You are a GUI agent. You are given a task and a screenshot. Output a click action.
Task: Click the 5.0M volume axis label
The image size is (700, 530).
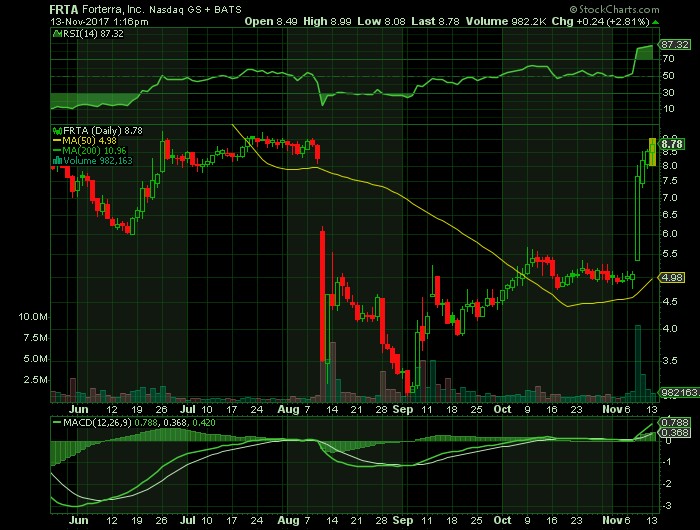(35, 359)
